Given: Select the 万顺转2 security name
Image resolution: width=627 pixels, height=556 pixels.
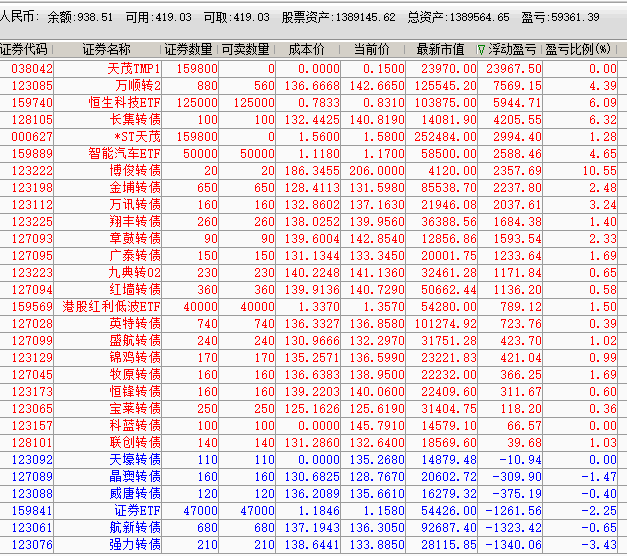Looking at the screenshot, I should click(x=138, y=86).
